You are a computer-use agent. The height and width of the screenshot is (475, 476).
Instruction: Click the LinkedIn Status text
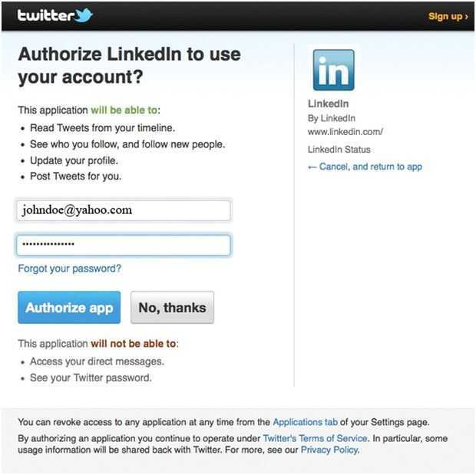(339, 150)
